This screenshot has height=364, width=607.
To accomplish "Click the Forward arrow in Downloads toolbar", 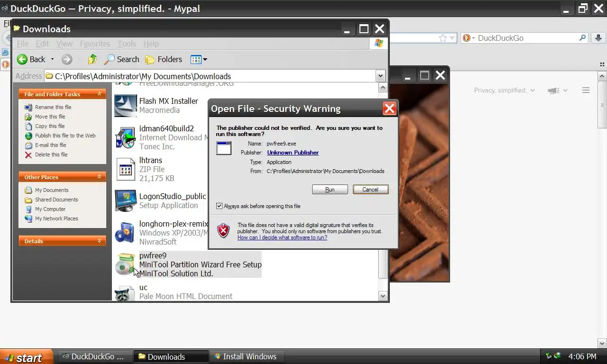I will pos(67,59).
